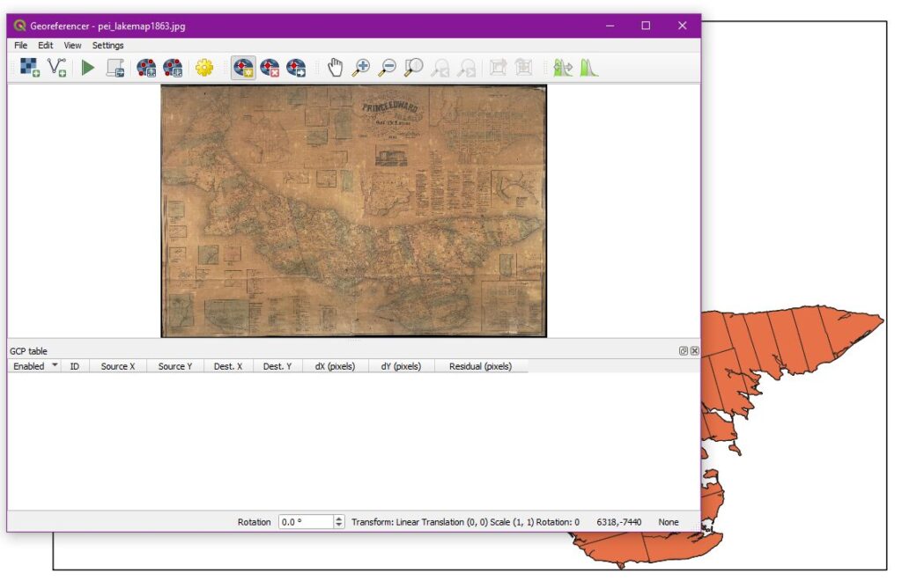Click the Open Raster toolbar icon
This screenshot has width=902, height=588.
pyautogui.click(x=29, y=68)
